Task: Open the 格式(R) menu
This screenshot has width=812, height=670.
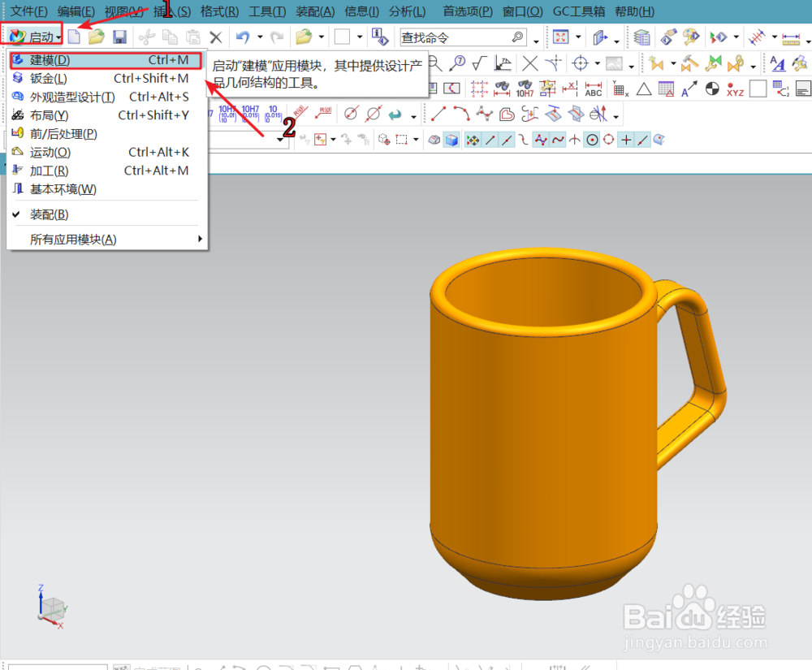Action: coord(219,11)
